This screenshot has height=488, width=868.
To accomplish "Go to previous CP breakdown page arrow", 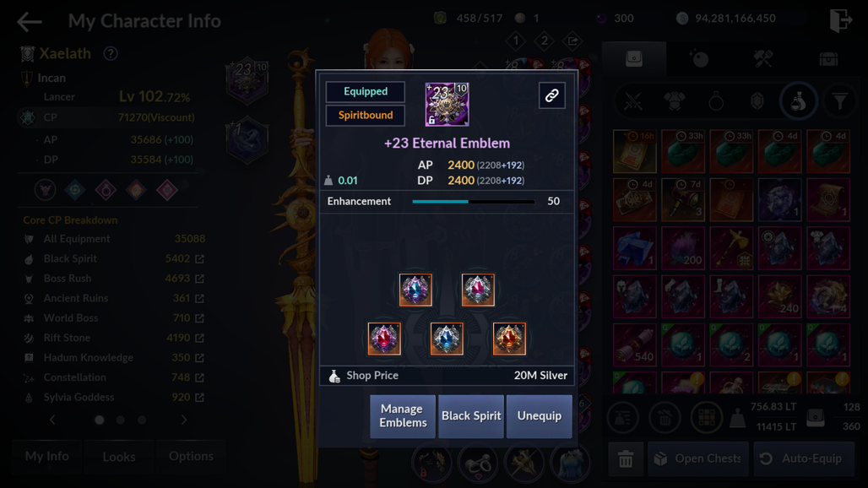I will (52, 420).
